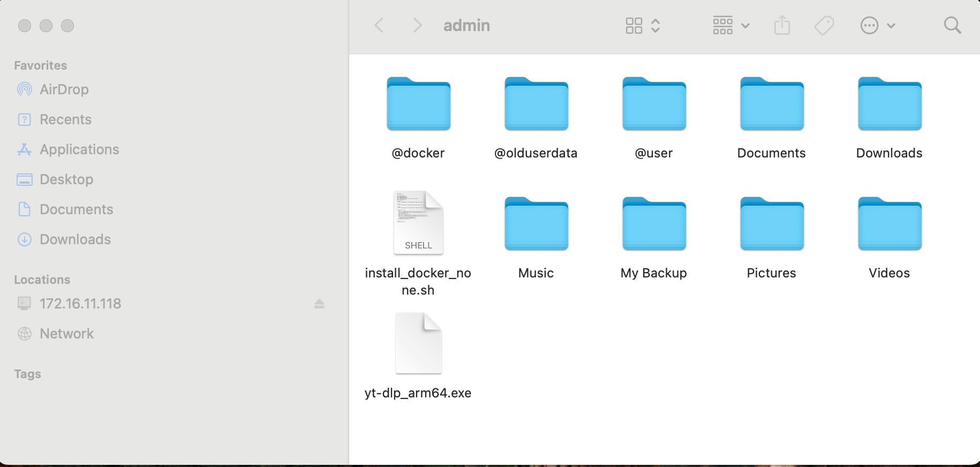Click the Desktop sidebar item
980x467 pixels.
[66, 179]
